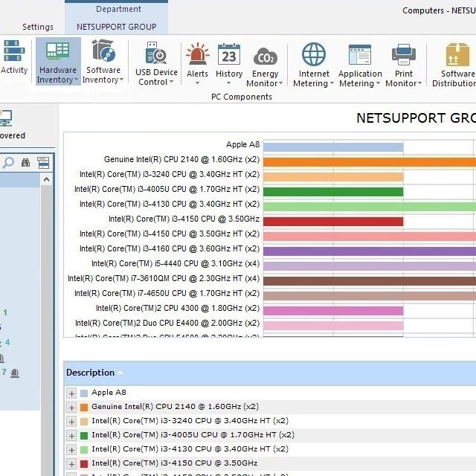
Task: Click the brown i7-3610QM chart bar
Action: coord(370,281)
